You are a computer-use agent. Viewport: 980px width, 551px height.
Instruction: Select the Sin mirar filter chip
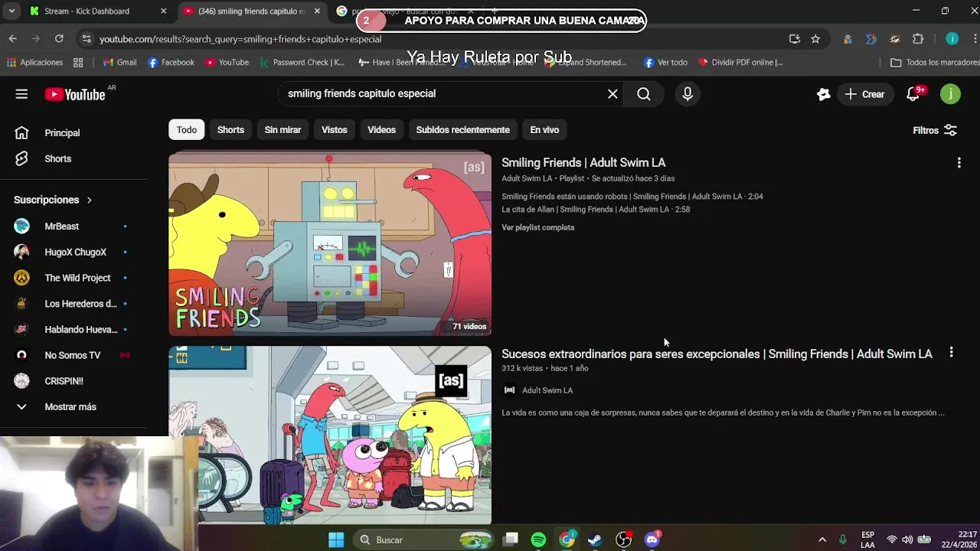(283, 130)
